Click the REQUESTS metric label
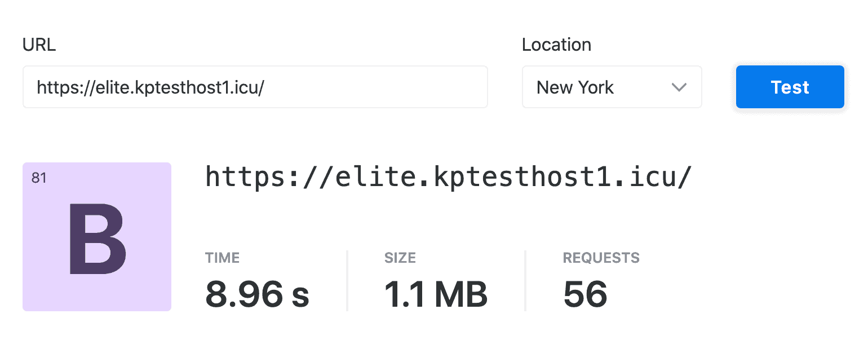 click(601, 258)
